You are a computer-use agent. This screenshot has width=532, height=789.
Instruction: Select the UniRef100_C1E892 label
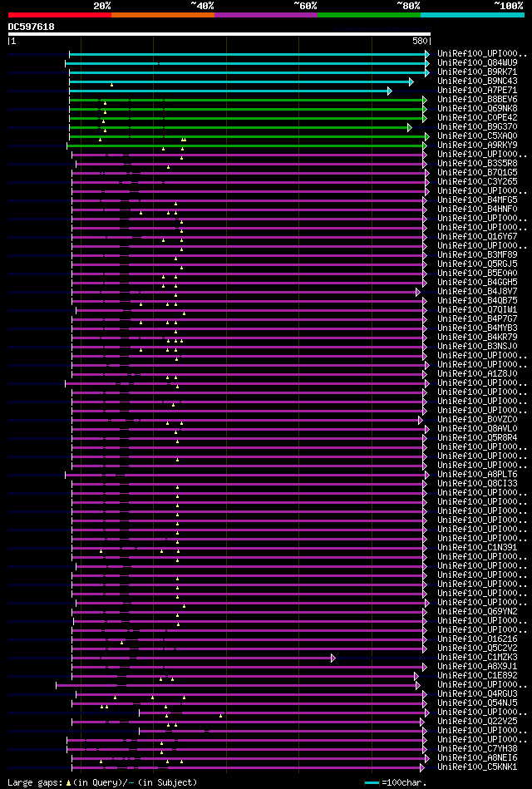(x=477, y=675)
